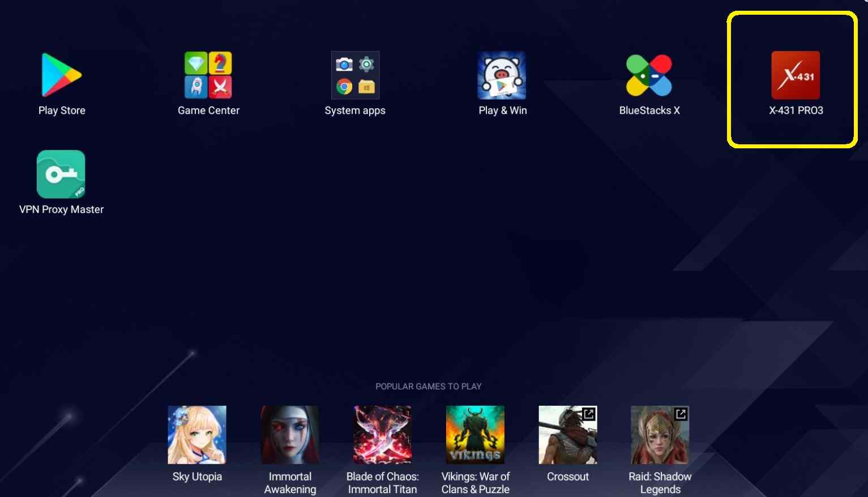Viewport: 868px width, 497px height.
Task: Click the external link badge on Crossout
Action: (589, 414)
